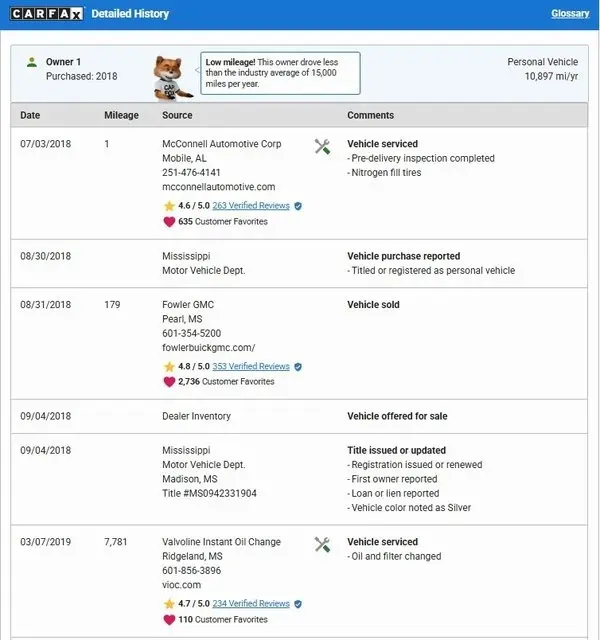Click the Owner 1 person icon
The image size is (600, 640).
pos(32,62)
